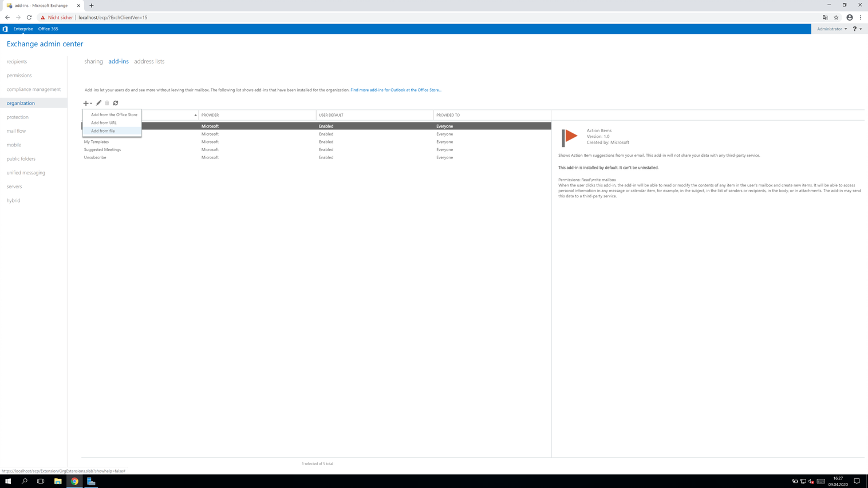Switch to the sharing tab
This screenshot has width=868, height=488.
(x=93, y=61)
